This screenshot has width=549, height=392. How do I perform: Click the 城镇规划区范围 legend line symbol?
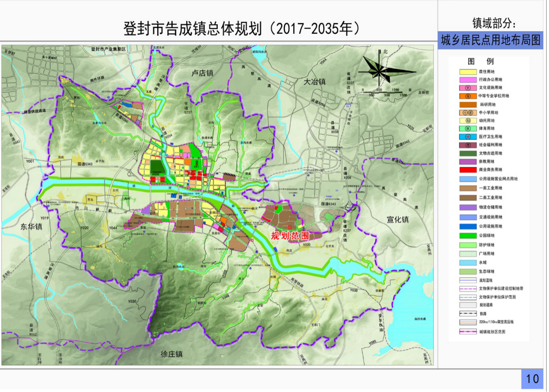468,332
